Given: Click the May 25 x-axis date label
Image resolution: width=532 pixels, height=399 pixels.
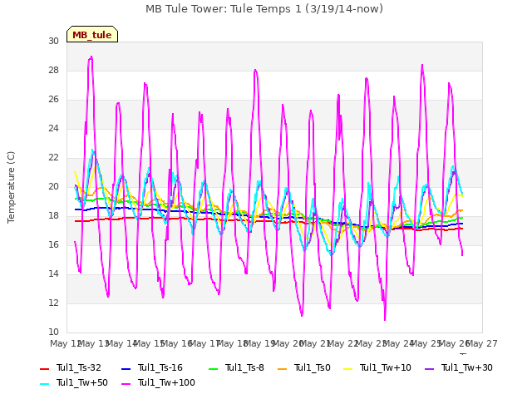Looking at the screenshot, I should coord(426,343).
